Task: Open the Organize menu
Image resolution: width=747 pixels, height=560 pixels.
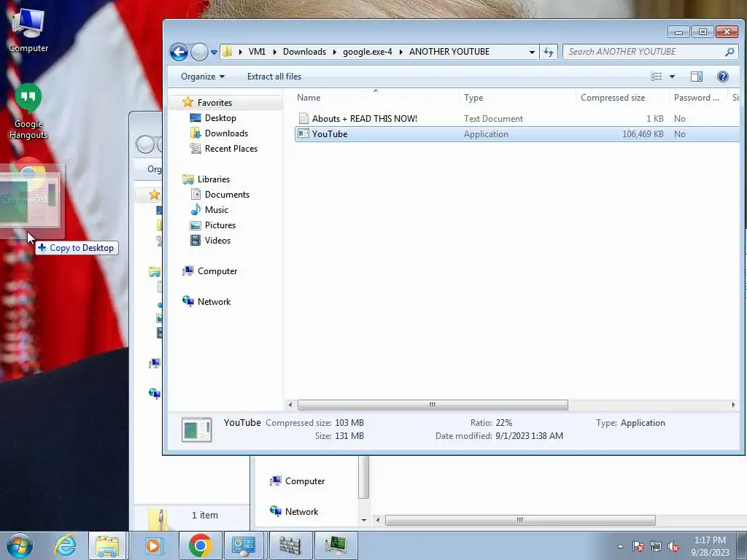Action: pyautogui.click(x=203, y=77)
